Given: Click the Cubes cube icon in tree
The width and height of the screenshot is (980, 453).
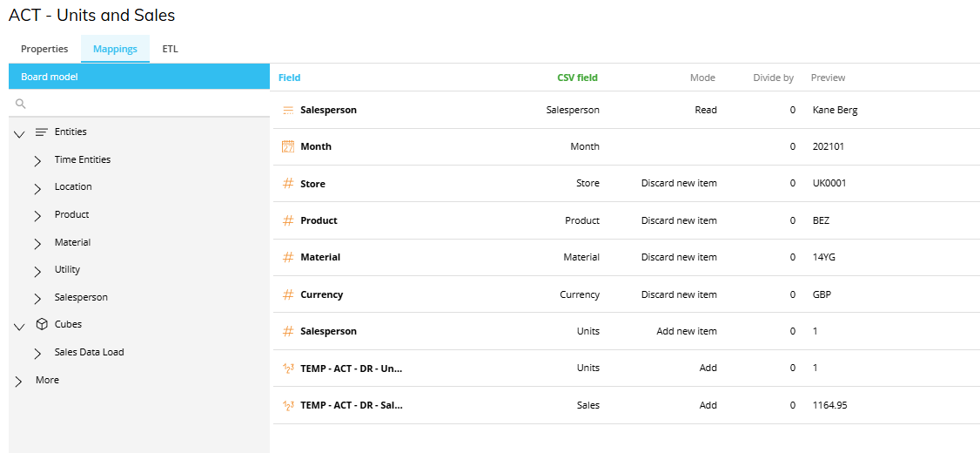Looking at the screenshot, I should (x=42, y=324).
